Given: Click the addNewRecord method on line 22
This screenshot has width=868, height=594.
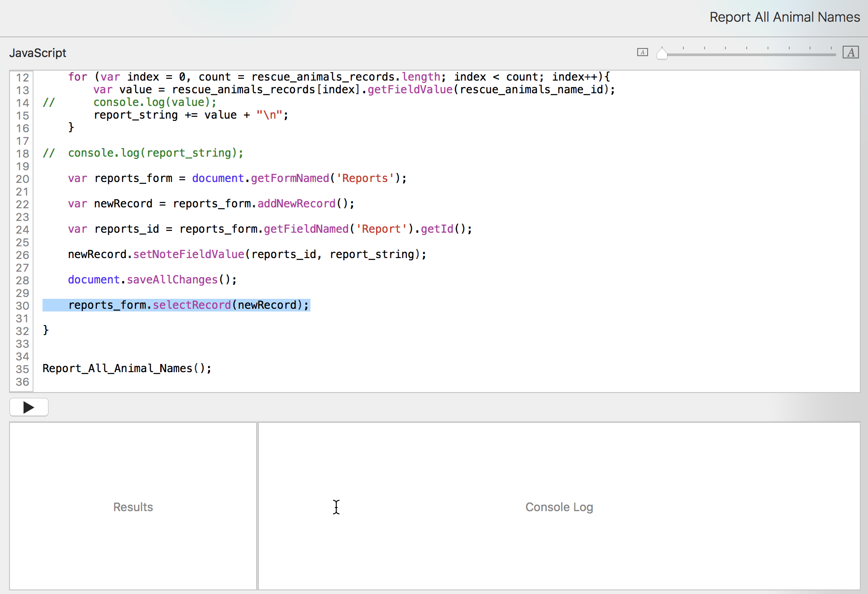Looking at the screenshot, I should point(296,204).
